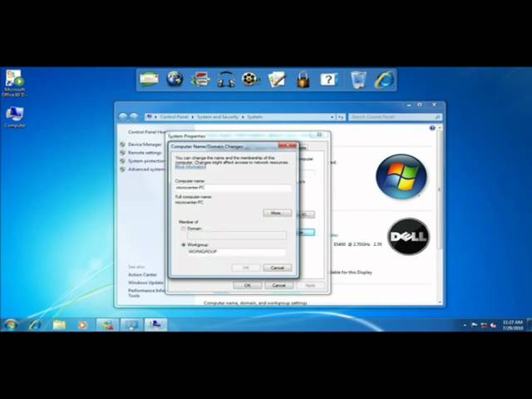Open the Microsoft Office desktop shortcut
Screen dimensions: 532x399
[x=14, y=83]
